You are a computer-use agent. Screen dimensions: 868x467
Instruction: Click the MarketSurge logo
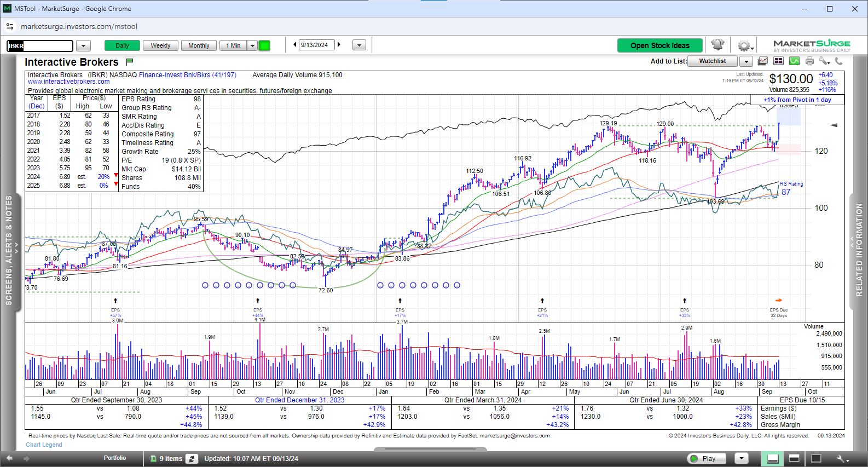812,45
